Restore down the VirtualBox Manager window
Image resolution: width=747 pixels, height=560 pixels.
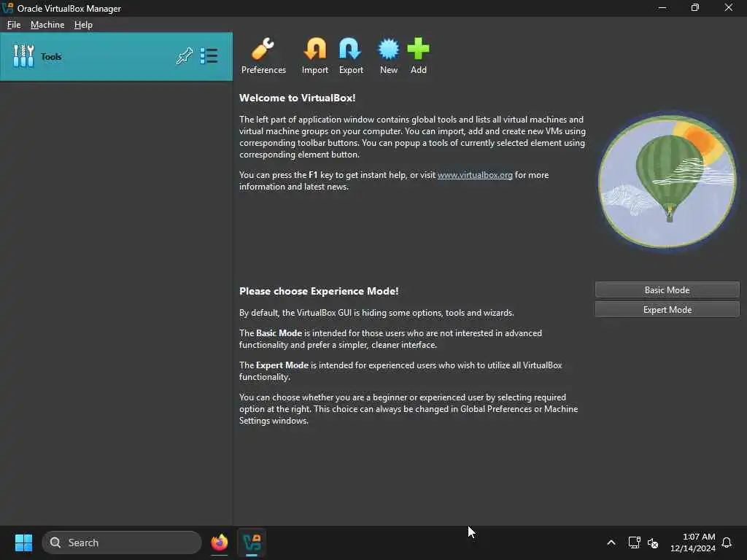pyautogui.click(x=695, y=7)
